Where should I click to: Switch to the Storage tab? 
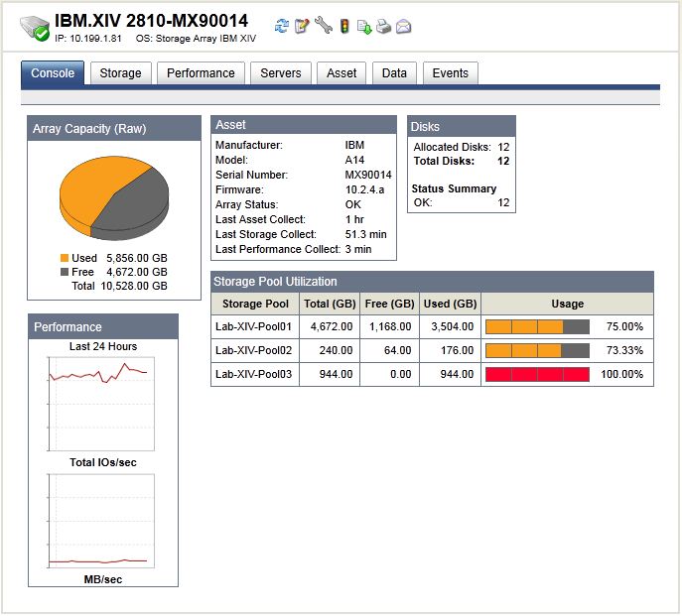[120, 73]
